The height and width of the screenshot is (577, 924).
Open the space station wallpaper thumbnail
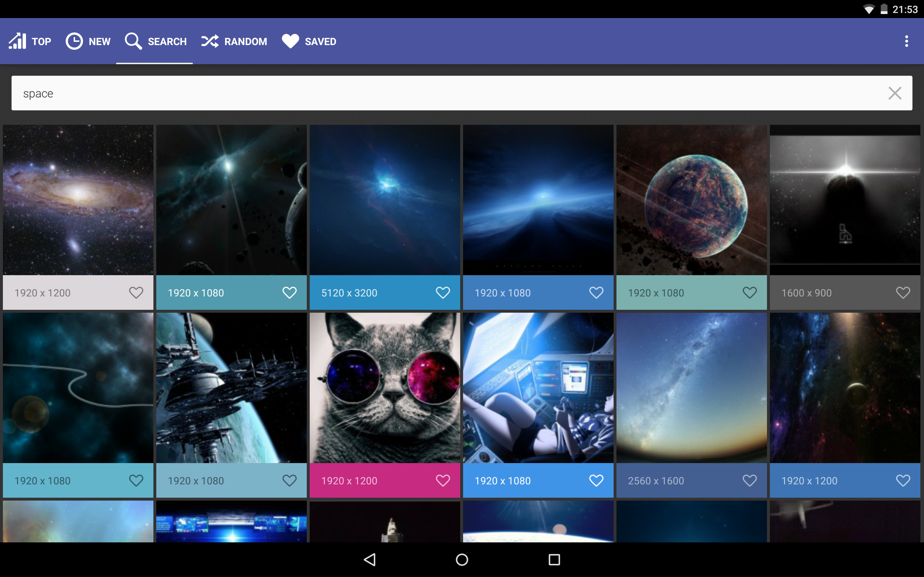(x=231, y=387)
